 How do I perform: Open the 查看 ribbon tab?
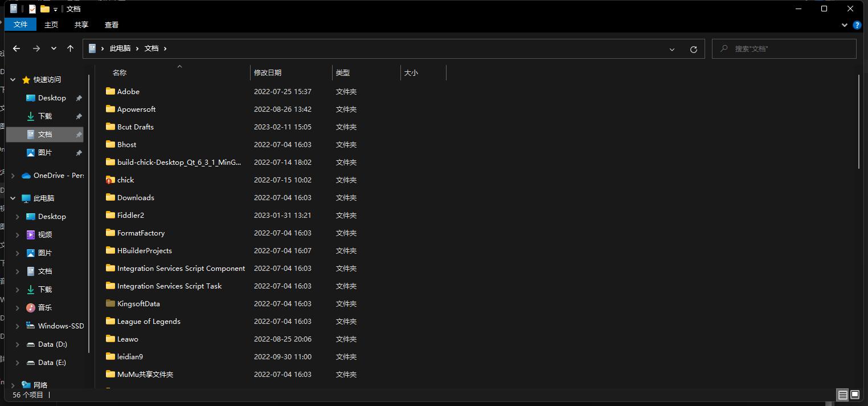pyautogui.click(x=112, y=25)
